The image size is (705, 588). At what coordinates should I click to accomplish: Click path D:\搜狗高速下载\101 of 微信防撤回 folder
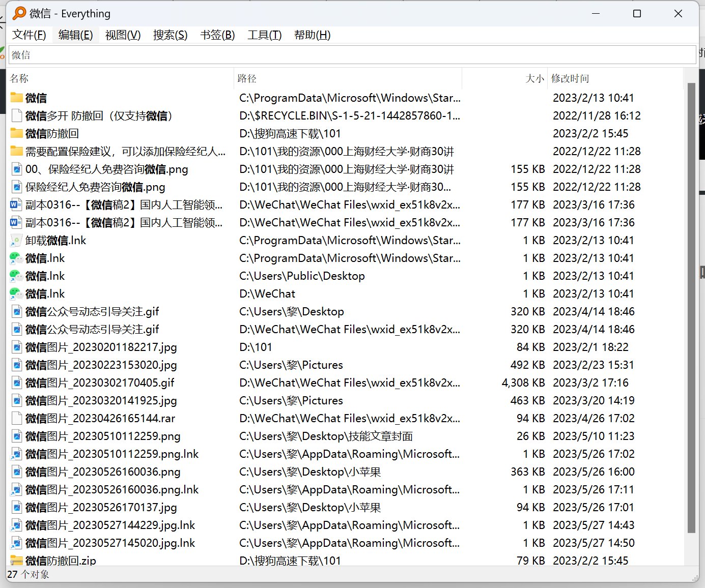pyautogui.click(x=290, y=133)
